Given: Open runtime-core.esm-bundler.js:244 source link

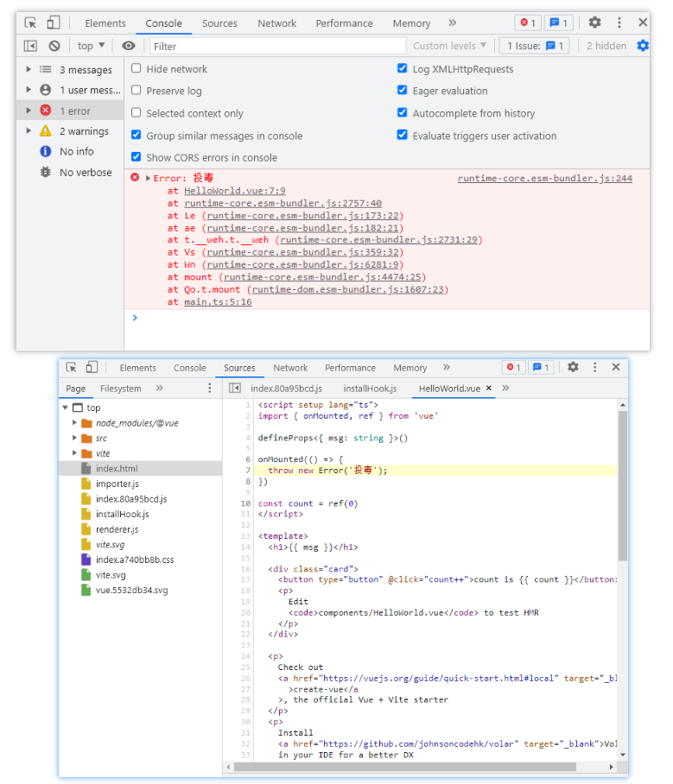Looking at the screenshot, I should tap(545, 178).
